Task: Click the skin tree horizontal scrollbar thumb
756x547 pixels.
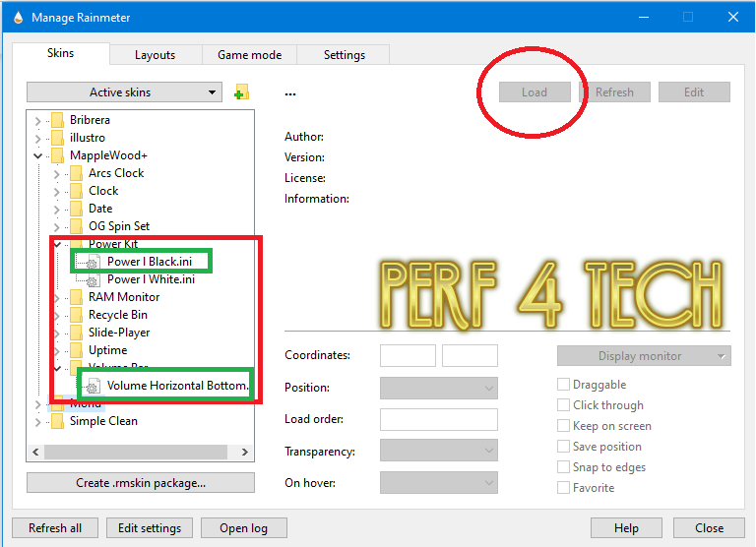Action: click(x=136, y=452)
